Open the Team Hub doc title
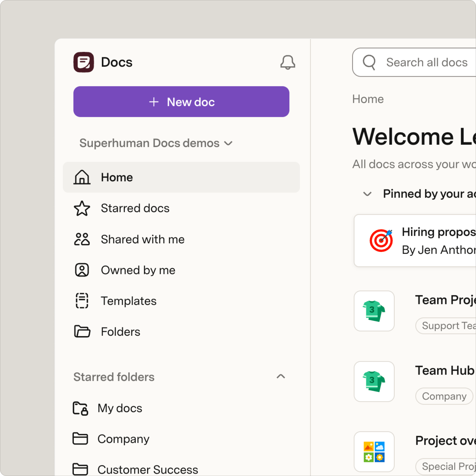The height and width of the screenshot is (476, 476). 445,370
